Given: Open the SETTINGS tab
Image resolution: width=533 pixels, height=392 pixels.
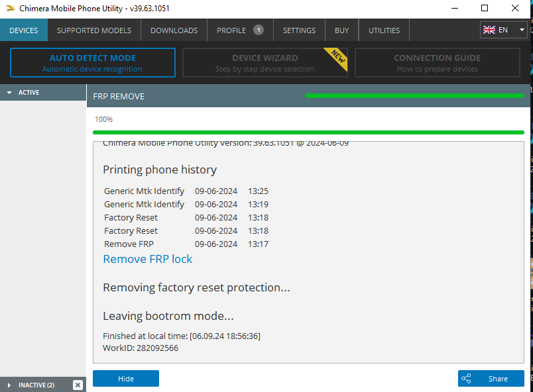Looking at the screenshot, I should point(299,30).
